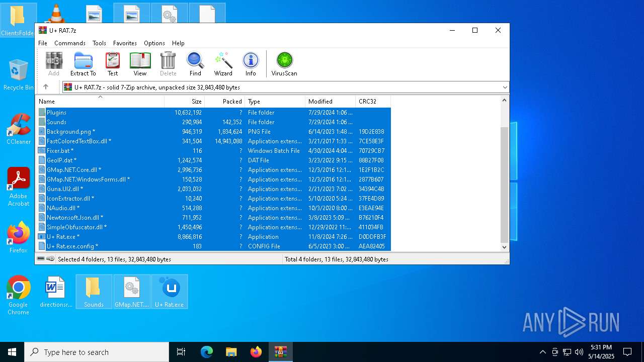Sort by Size column header
This screenshot has height=362, width=644.
pos(185,101)
